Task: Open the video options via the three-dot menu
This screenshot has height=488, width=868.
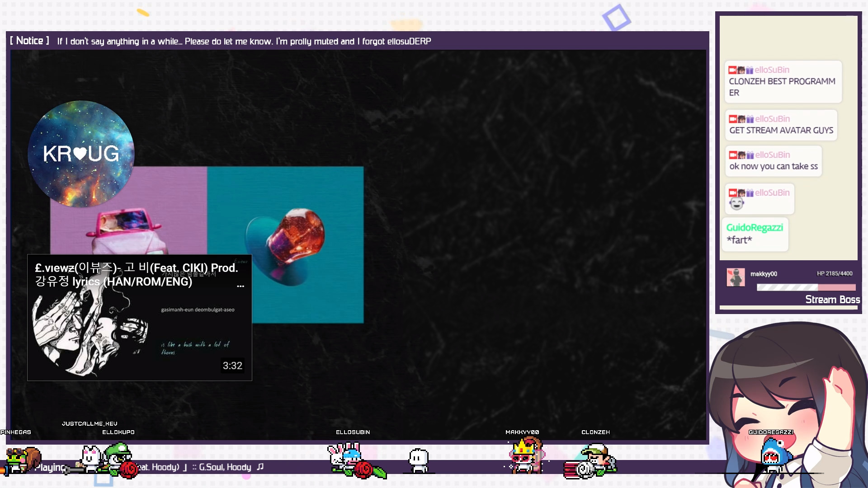Action: point(241,286)
